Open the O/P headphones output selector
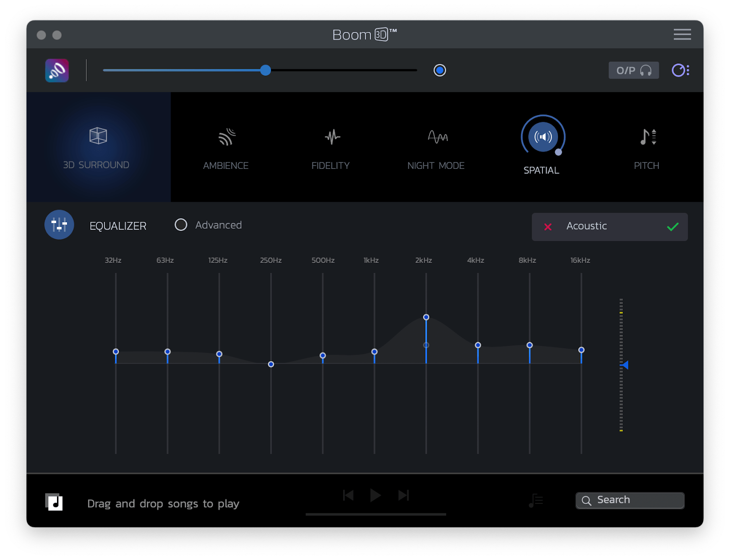Screen dimensions: 730x560 pyautogui.click(x=634, y=70)
